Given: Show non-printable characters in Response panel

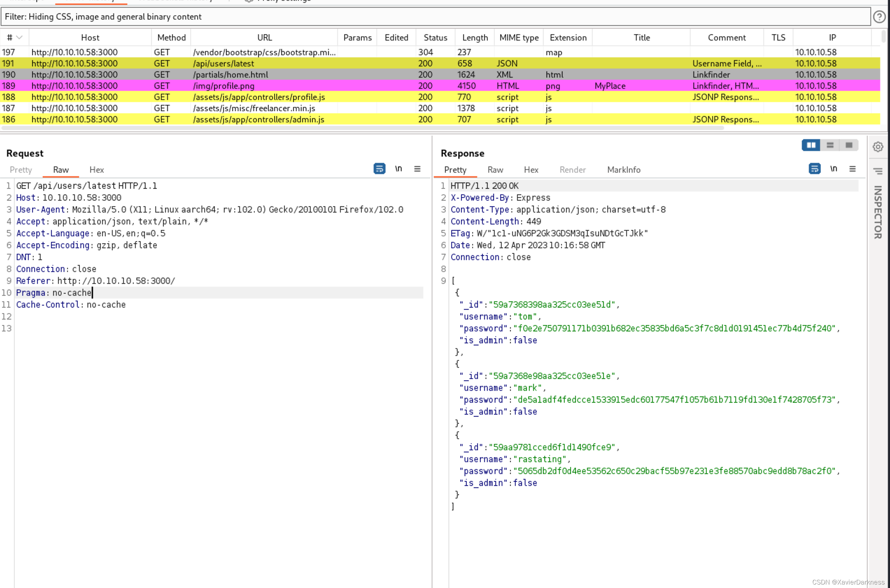Looking at the screenshot, I should [833, 169].
